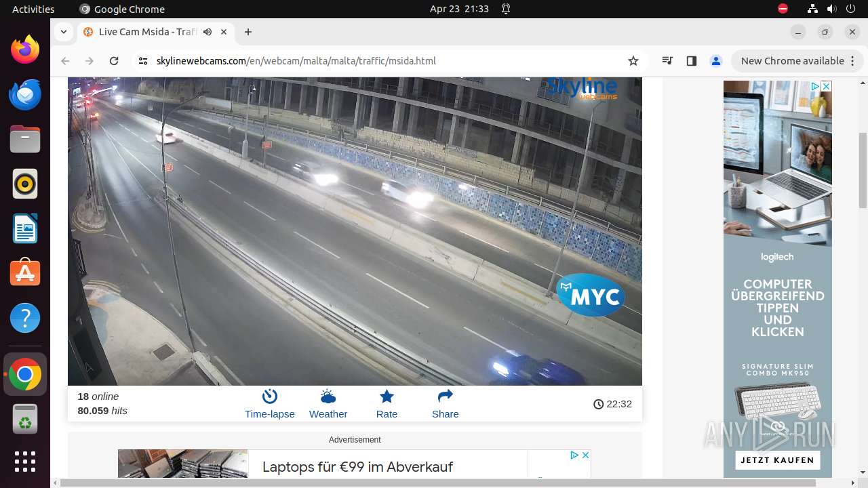Viewport: 868px width, 488px height.
Task: Open Activities overview
Action: 33,9
